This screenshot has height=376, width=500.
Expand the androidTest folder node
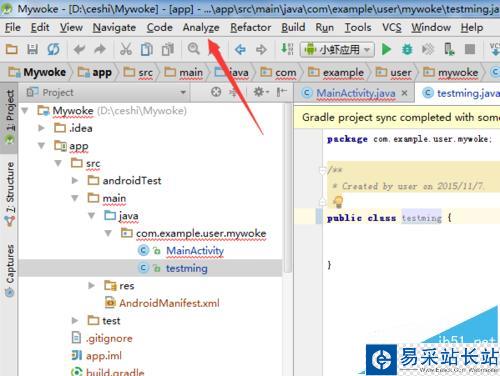tap(75, 181)
